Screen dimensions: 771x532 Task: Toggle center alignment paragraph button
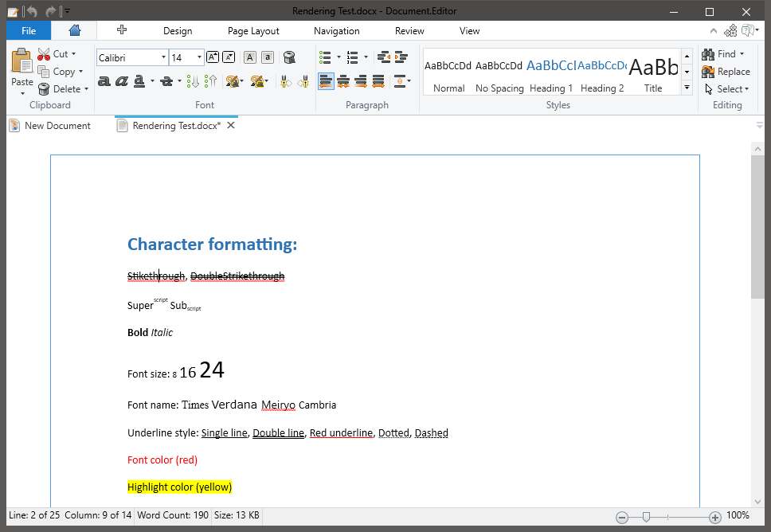(343, 81)
